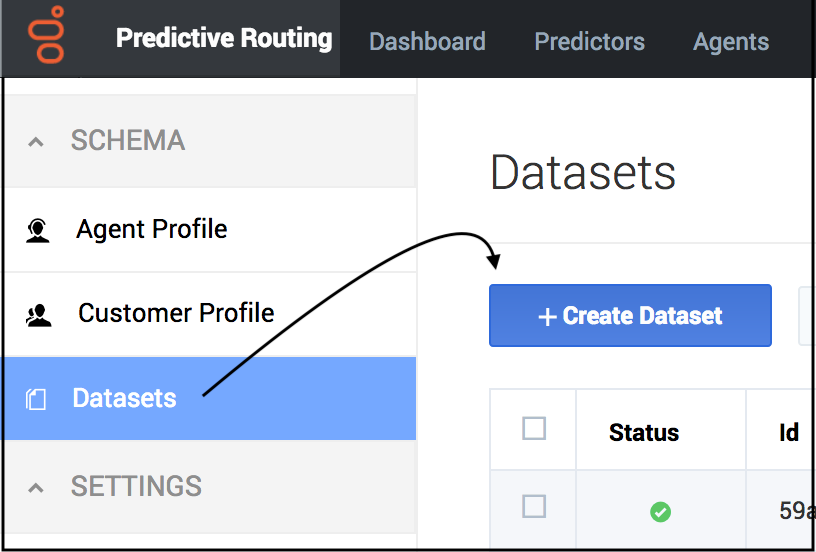Sort by the Status column header
This screenshot has width=816, height=552.
pos(644,433)
